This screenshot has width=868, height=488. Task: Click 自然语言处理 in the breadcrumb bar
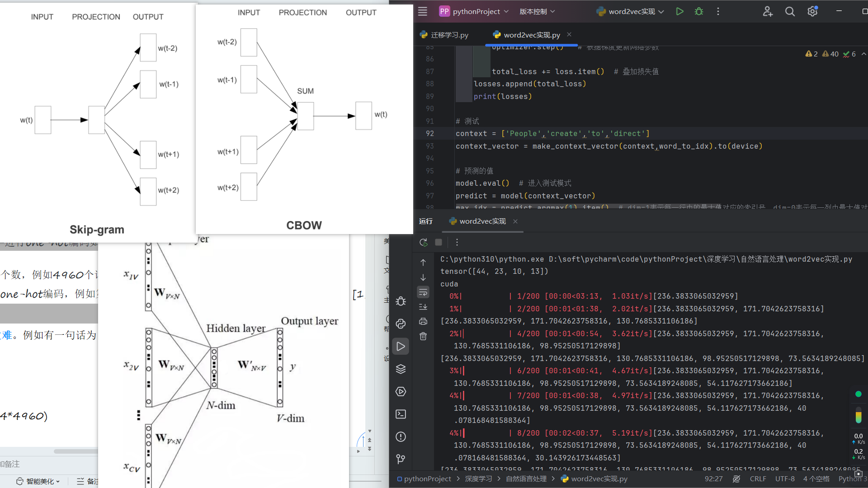[526, 479]
